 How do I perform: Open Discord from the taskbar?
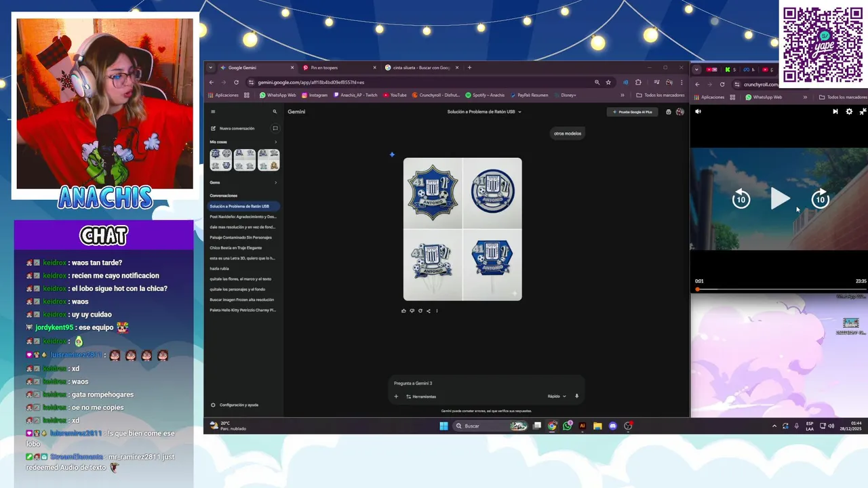tap(613, 426)
